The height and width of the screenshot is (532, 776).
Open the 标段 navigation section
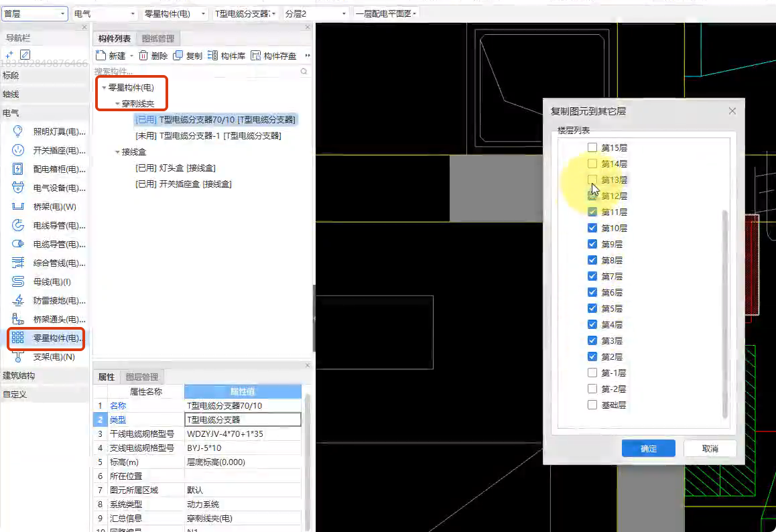[44, 75]
